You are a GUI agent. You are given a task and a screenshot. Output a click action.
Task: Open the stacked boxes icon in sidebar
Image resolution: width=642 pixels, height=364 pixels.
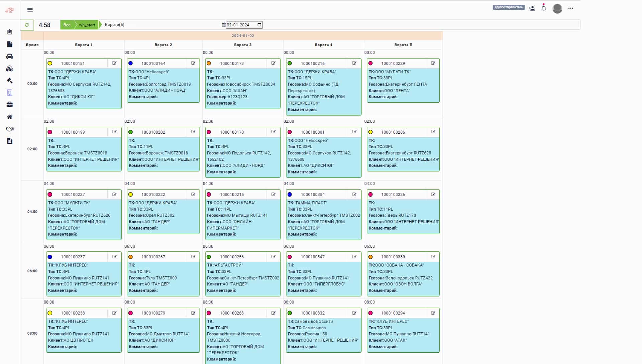pyautogui.click(x=10, y=69)
